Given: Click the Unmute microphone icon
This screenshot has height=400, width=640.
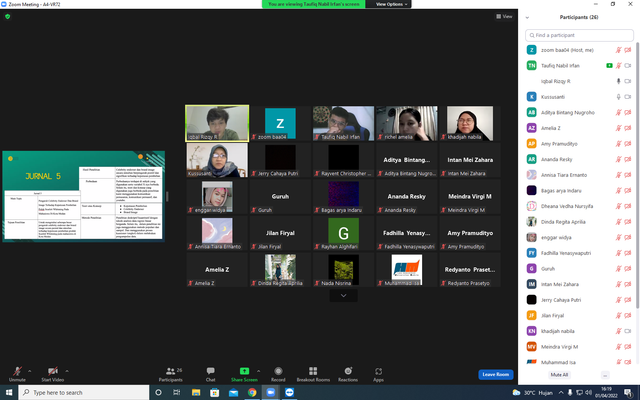Looking at the screenshot, I should click(x=17, y=371).
